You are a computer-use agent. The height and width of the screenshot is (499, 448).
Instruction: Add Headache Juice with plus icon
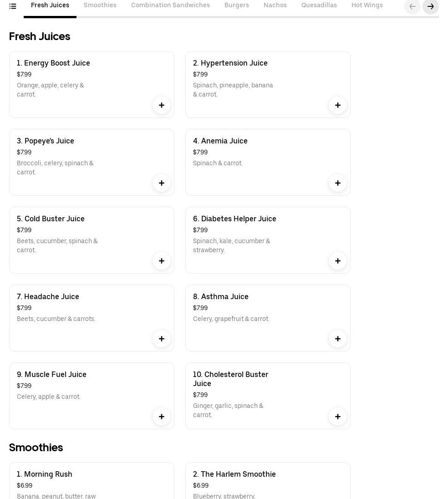click(161, 339)
